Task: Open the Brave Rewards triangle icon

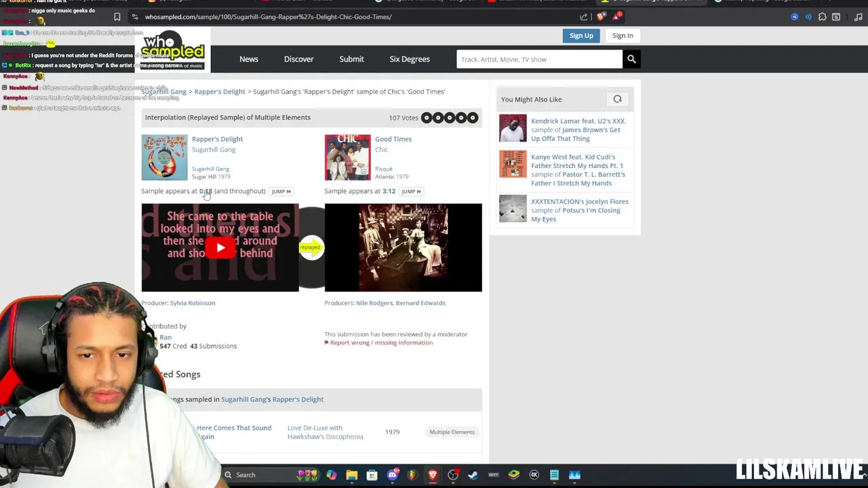Action: click(x=617, y=17)
